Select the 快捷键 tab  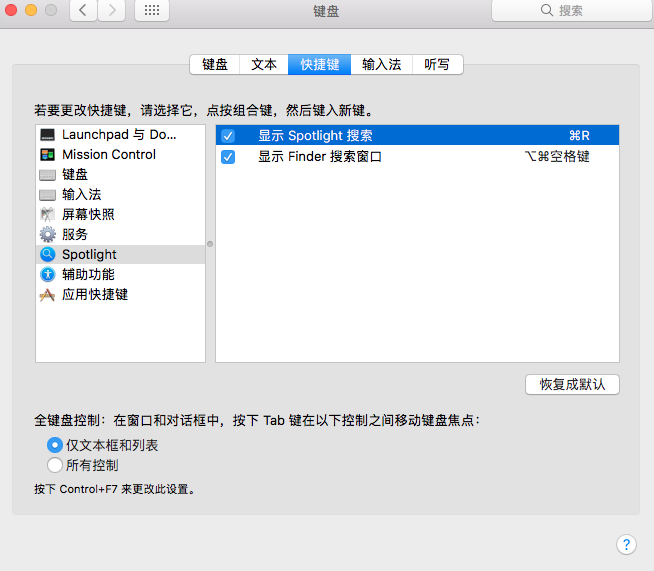click(319, 65)
